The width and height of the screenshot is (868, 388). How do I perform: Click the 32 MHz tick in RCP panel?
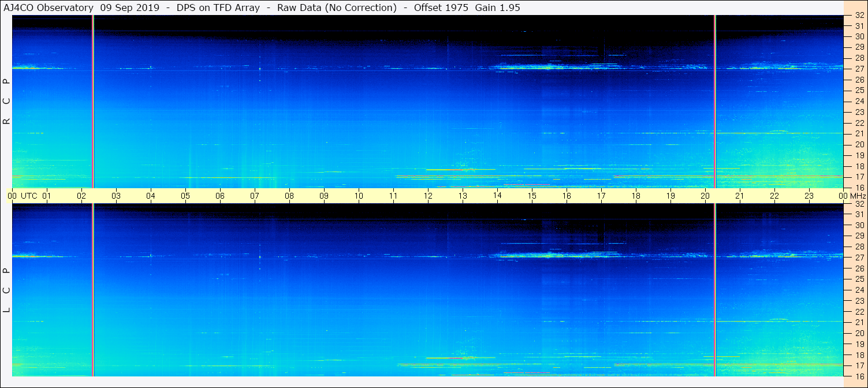859,16
